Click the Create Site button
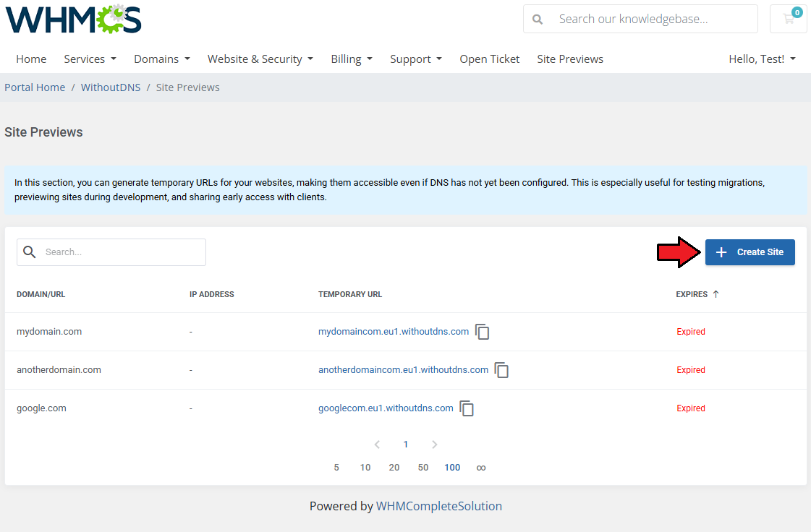Image resolution: width=811 pixels, height=532 pixels. click(750, 252)
